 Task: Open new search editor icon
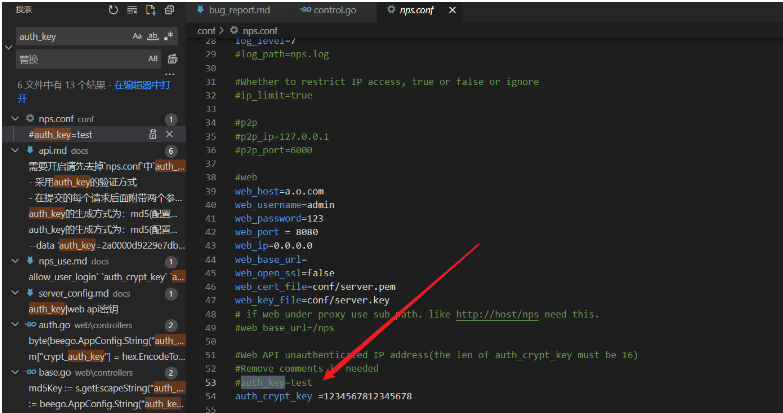pos(150,10)
